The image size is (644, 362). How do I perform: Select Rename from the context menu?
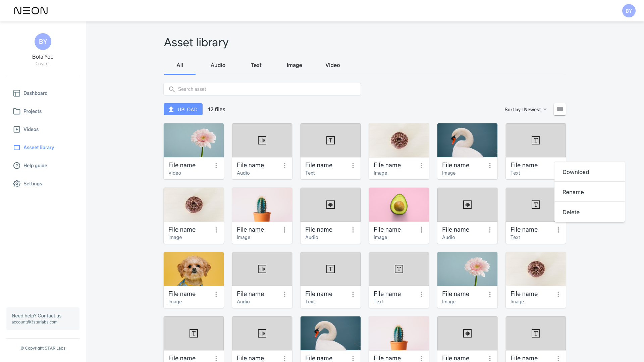pos(573,192)
